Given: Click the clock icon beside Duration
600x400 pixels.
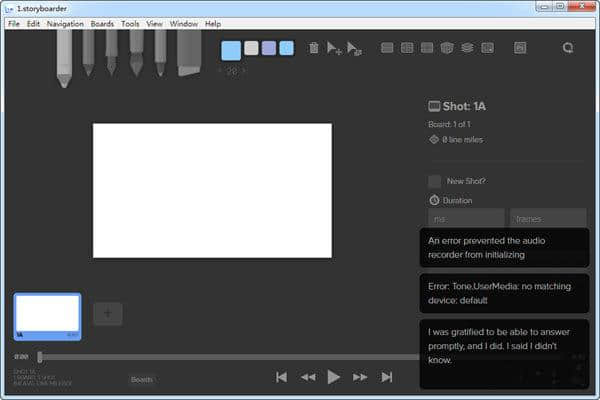Looking at the screenshot, I should [x=435, y=200].
